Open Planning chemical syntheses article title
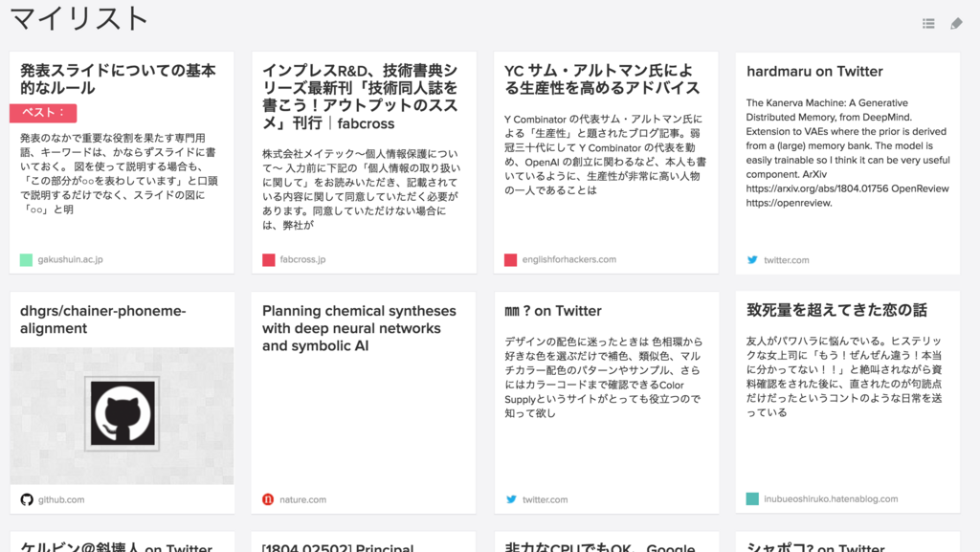This screenshot has height=552, width=980. [360, 328]
